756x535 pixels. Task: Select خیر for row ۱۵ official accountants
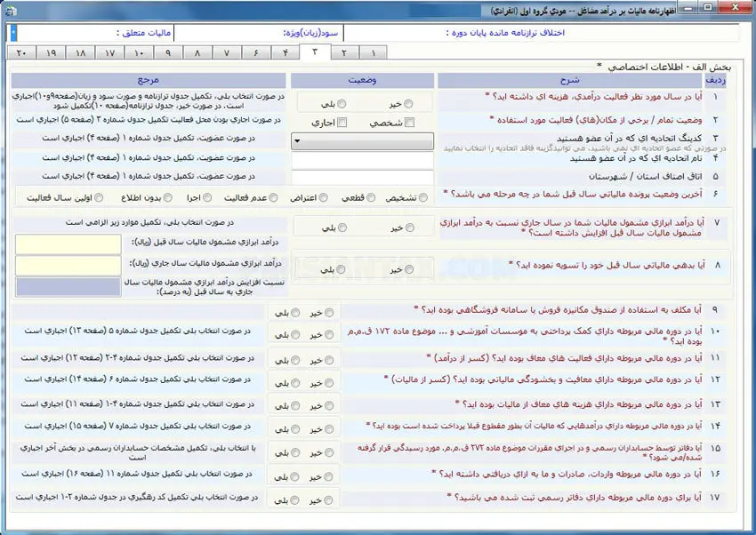(x=329, y=452)
